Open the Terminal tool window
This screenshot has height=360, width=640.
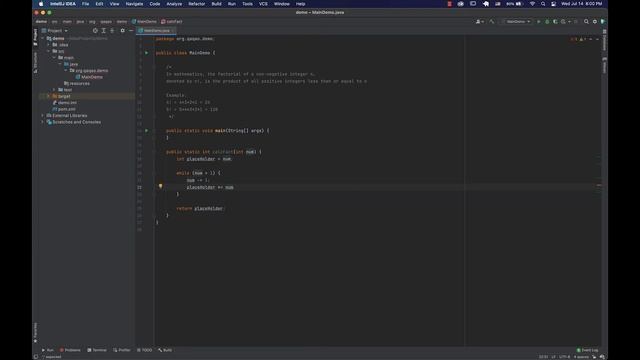tap(97, 350)
